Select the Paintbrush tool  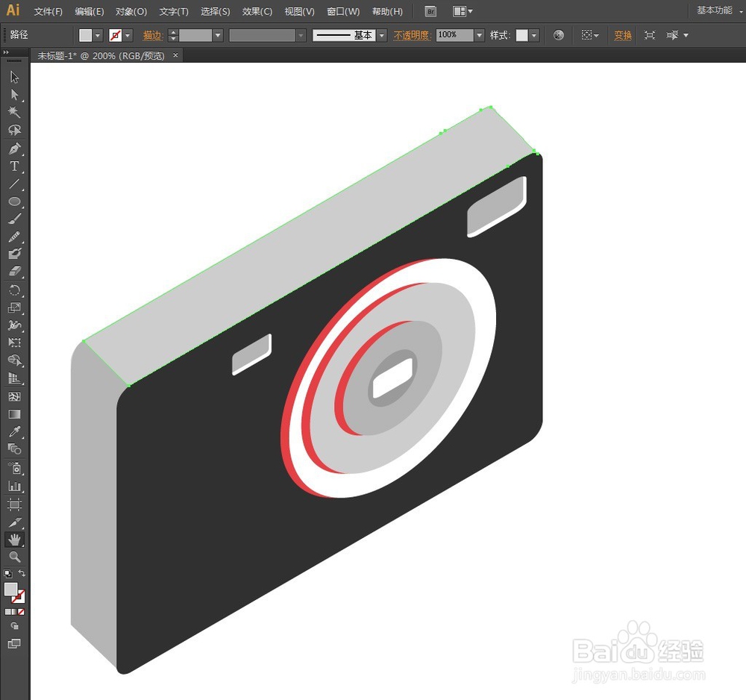pyautogui.click(x=14, y=219)
